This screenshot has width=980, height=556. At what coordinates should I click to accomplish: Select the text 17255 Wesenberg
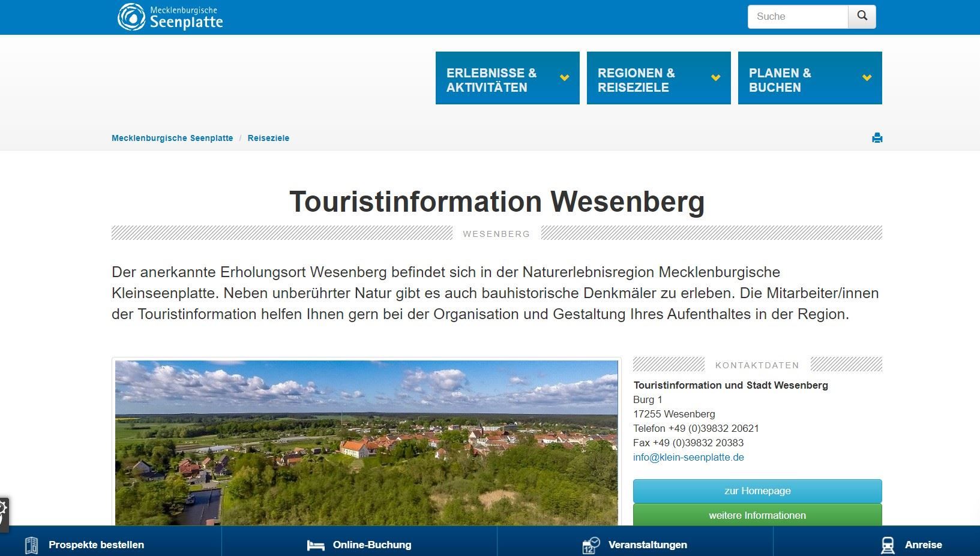click(674, 414)
